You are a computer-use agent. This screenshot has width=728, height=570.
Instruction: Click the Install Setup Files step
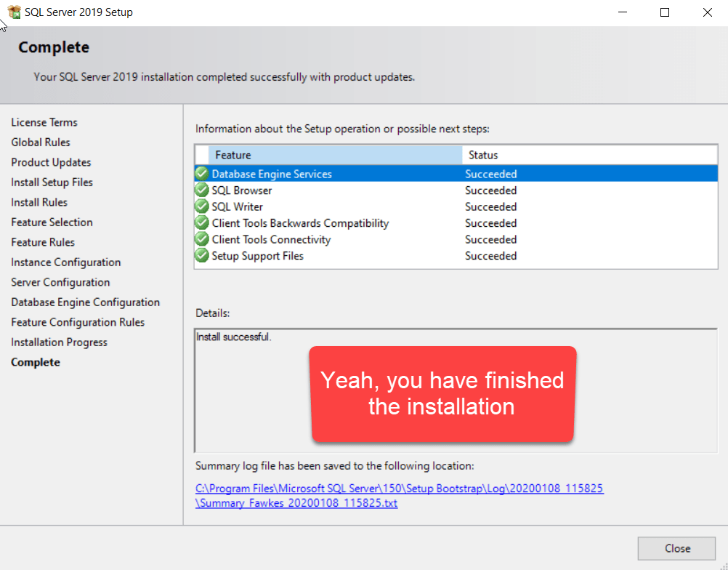point(52,182)
